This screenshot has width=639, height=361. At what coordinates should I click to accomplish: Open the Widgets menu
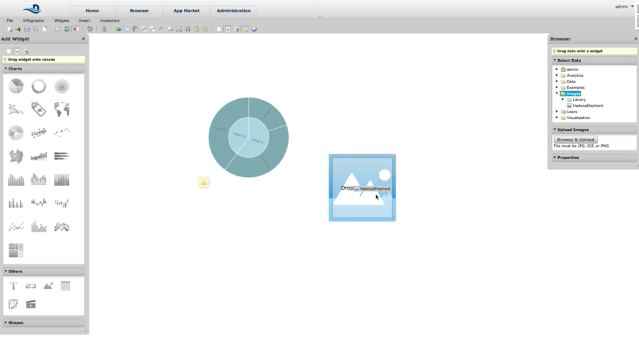pos(62,20)
